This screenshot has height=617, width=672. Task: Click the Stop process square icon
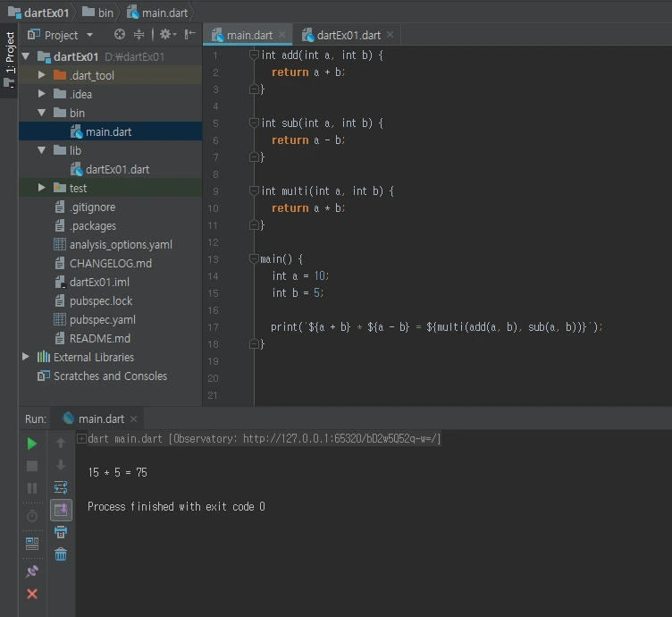pos(32,466)
